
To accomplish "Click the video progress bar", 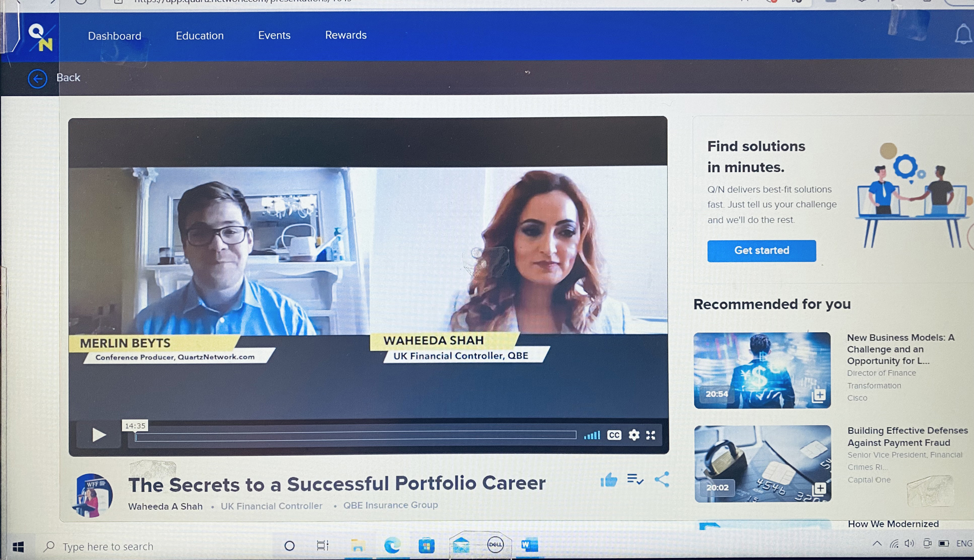I will click(356, 435).
